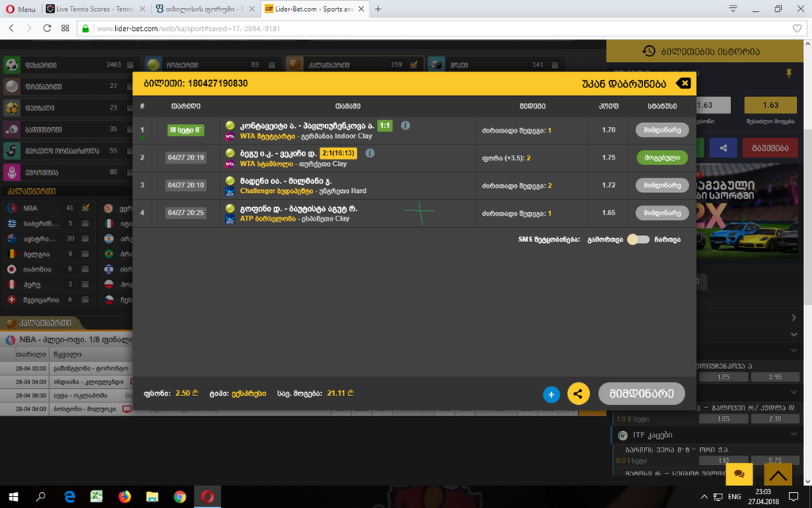This screenshot has width=812, height=508.
Task: Toggle the SMS notification switch
Action: [x=638, y=240]
